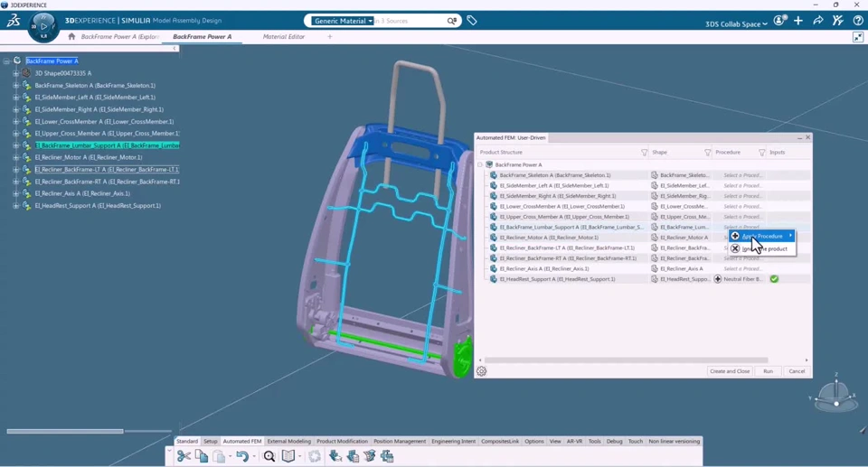Click the search magnifier in the search box

(452, 21)
